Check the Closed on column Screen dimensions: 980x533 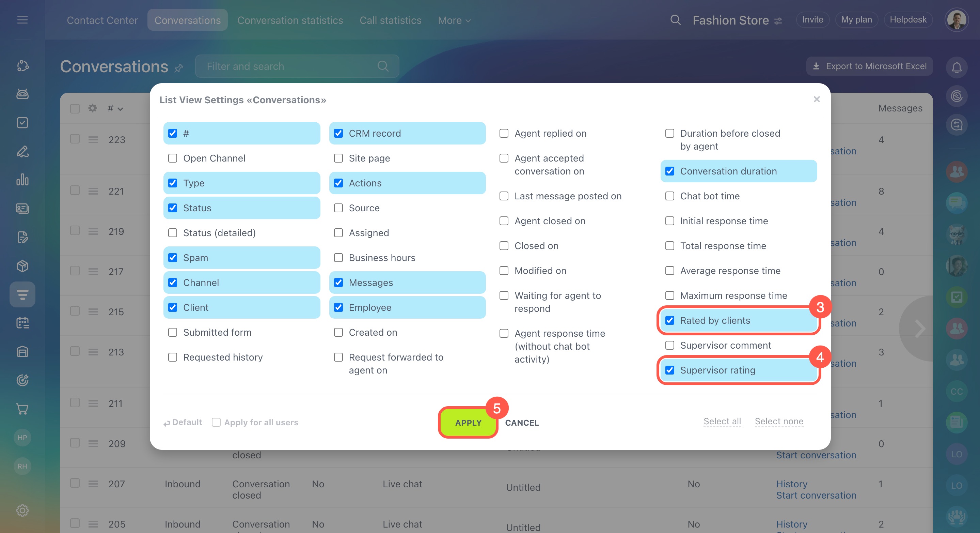(x=504, y=246)
